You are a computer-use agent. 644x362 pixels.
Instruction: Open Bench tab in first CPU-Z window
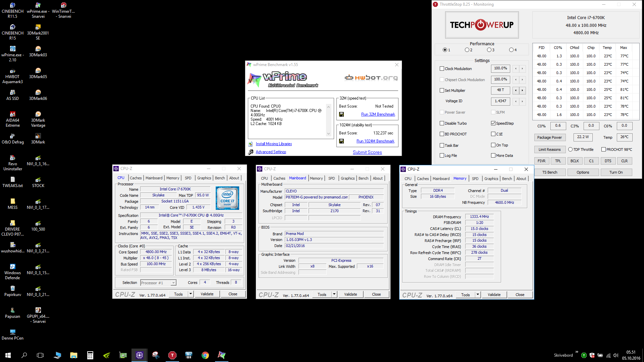point(220,178)
